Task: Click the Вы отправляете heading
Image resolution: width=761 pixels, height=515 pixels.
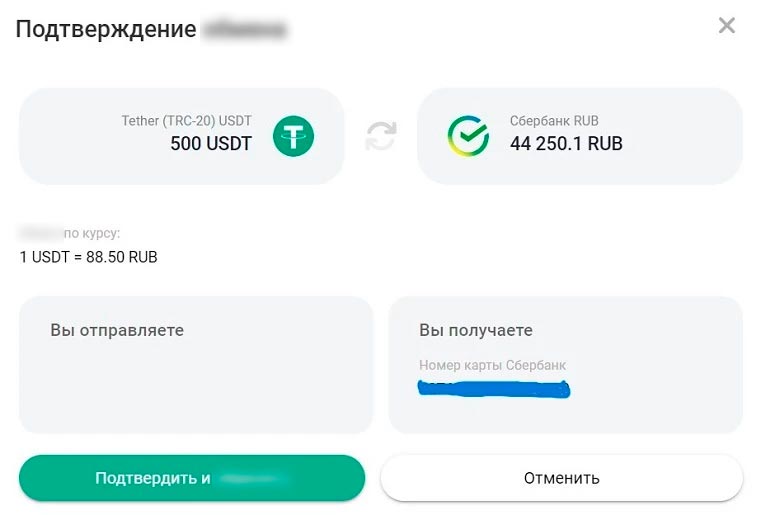Action: [117, 330]
